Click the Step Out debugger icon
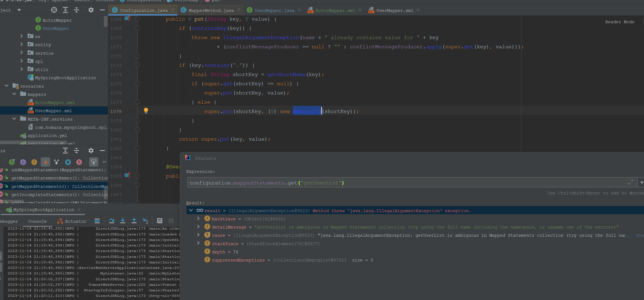644x300 pixels. coord(134,221)
